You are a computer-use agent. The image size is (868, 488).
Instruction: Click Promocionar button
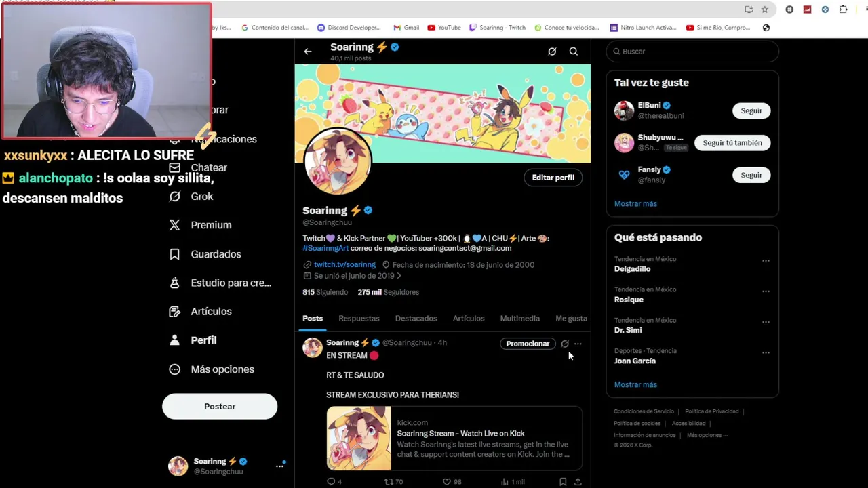click(x=528, y=344)
